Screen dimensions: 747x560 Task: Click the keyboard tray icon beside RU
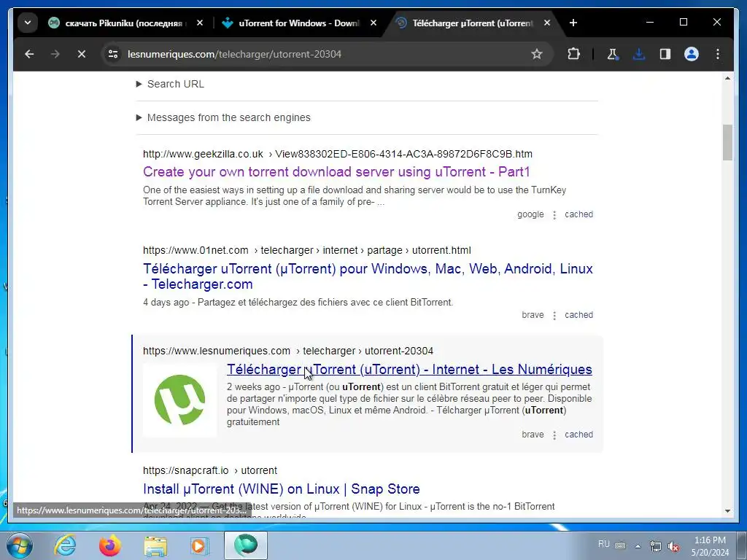click(620, 545)
